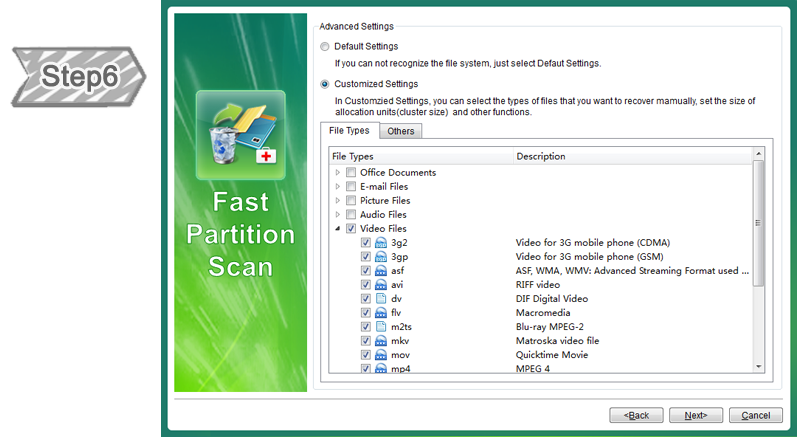This screenshot has width=807, height=437.
Task: Click the m2ts document icon
Action: tap(380, 327)
